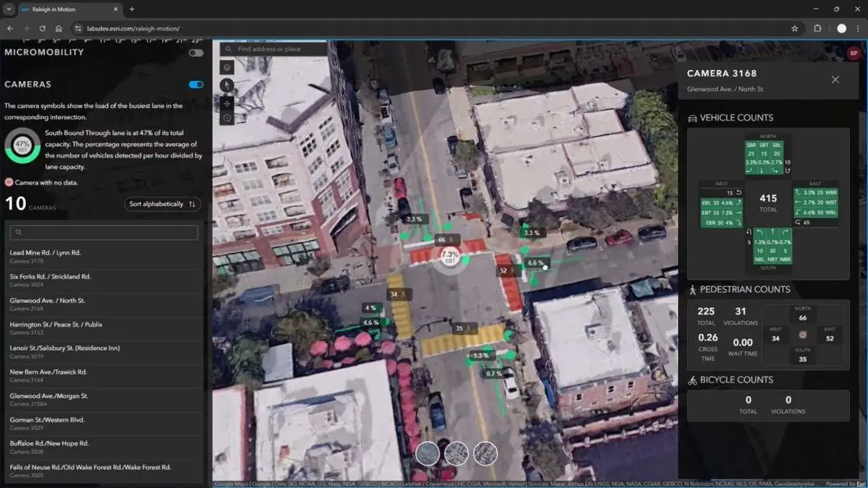Select New Bern Ave./Trawick Rd. camera
This screenshot has height=488, width=868.
coord(103,375)
